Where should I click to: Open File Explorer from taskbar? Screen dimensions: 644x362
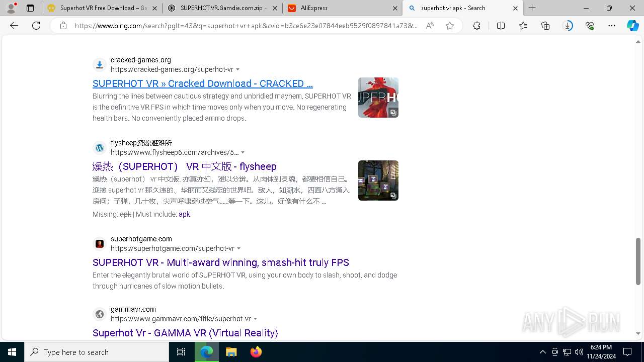tap(231, 352)
